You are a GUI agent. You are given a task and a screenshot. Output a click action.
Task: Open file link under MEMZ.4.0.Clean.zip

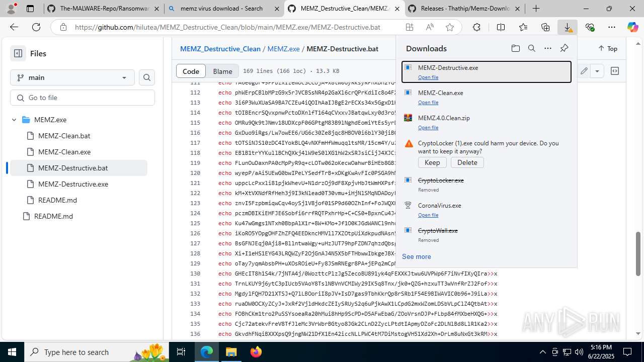coord(428,128)
